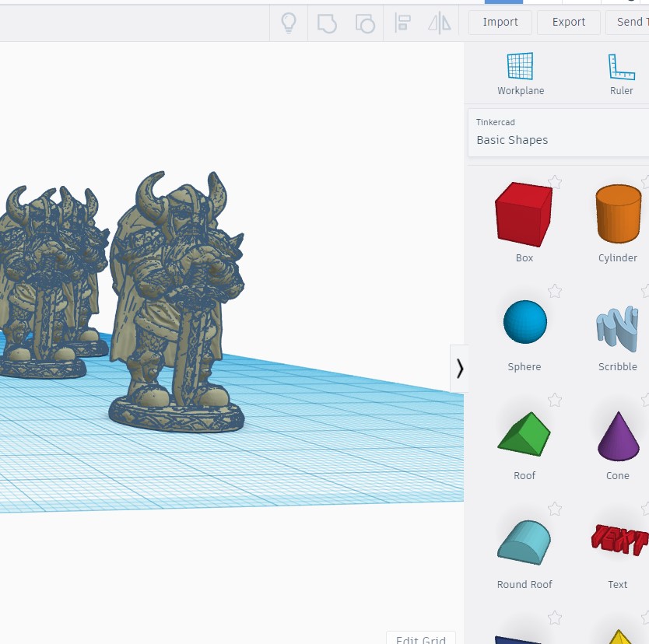Select the Ruler tool
The image size is (649, 644).
point(621,74)
